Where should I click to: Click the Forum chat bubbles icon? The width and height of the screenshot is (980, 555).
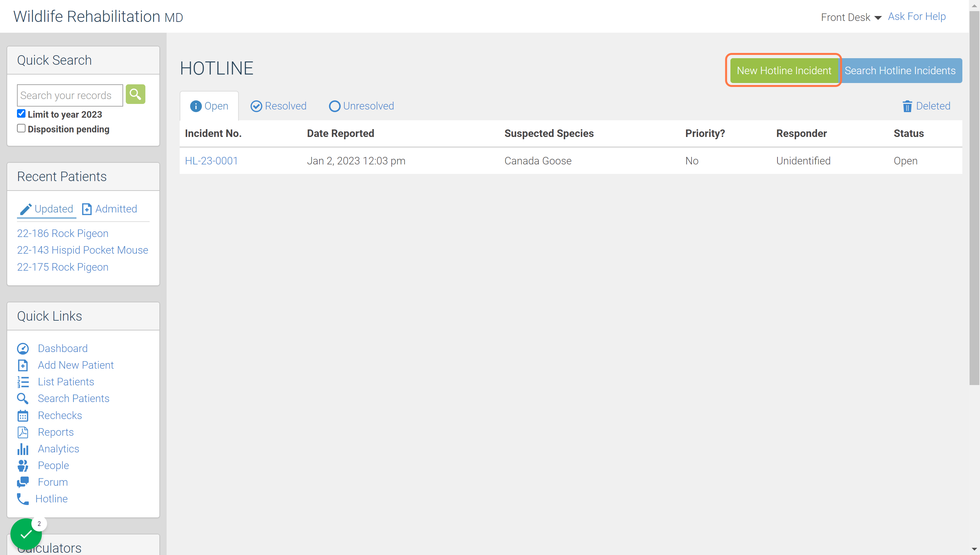23,482
